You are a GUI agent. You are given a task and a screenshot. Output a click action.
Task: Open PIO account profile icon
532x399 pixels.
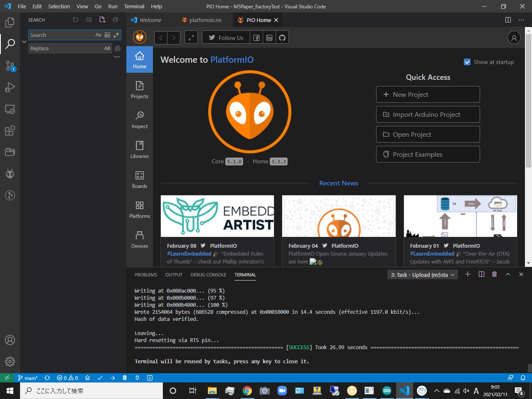(x=514, y=38)
